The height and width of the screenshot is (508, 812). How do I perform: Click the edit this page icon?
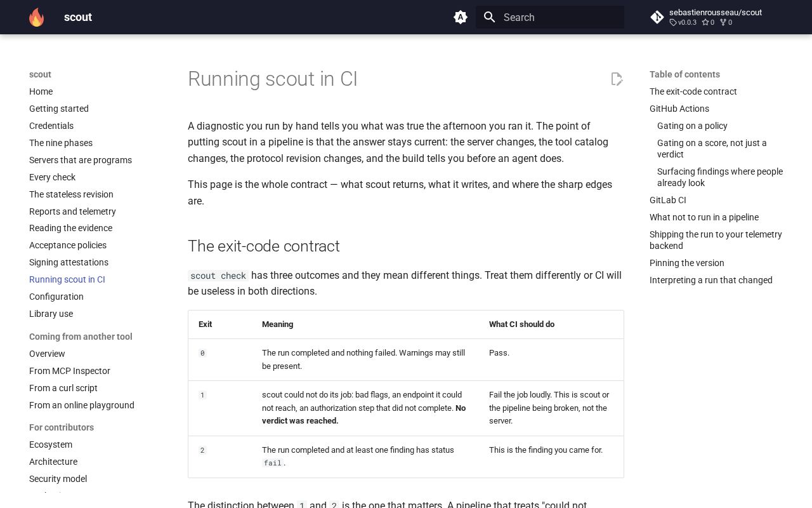point(617,79)
